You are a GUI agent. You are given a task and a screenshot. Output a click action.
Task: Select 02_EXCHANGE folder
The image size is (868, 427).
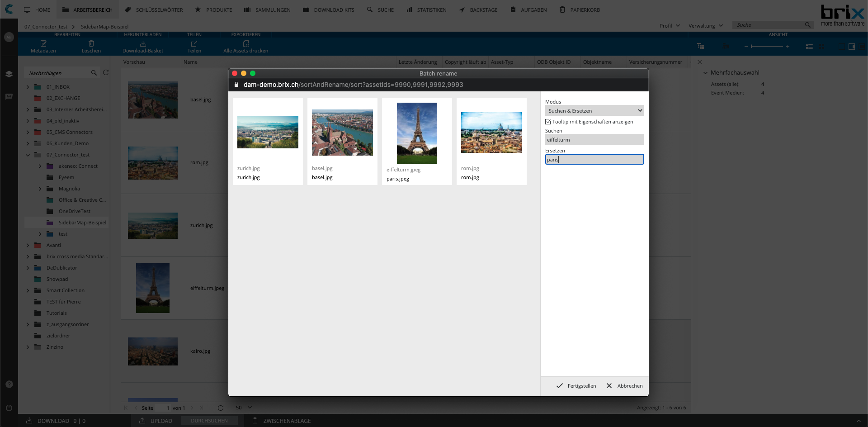[x=63, y=98]
